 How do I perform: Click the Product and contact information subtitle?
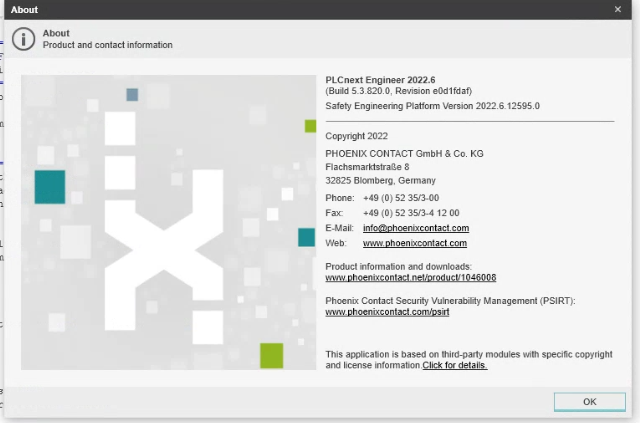[x=107, y=45]
